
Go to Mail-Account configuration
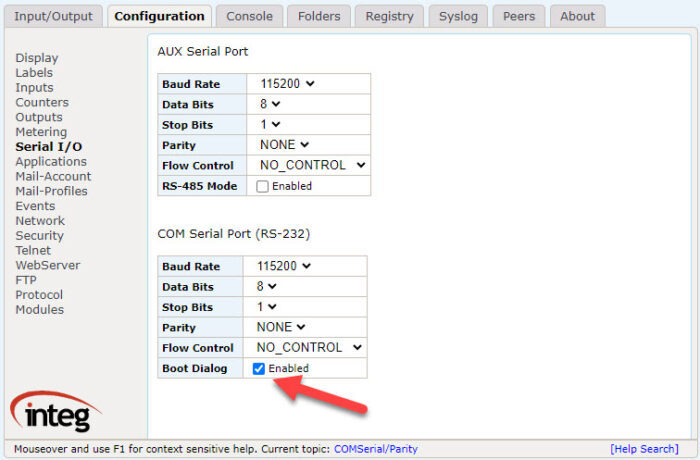pyautogui.click(x=53, y=176)
